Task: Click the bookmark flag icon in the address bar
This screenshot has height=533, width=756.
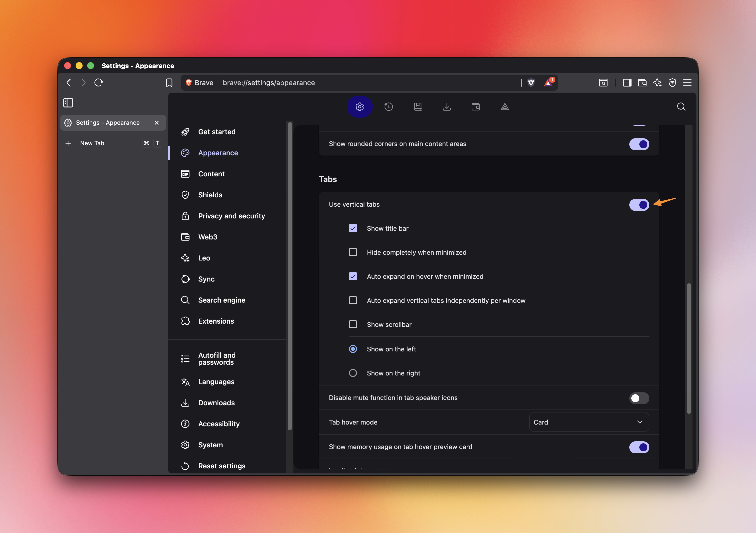Action: point(169,83)
